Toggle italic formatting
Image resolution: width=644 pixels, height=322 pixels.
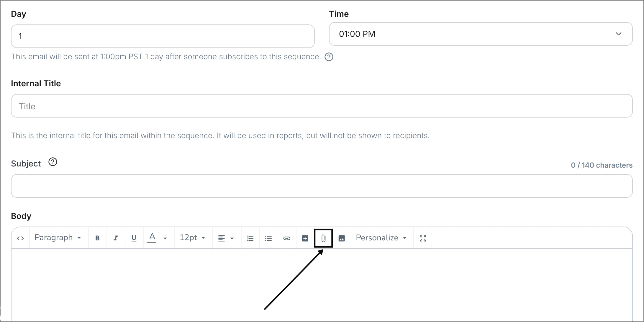[116, 238]
